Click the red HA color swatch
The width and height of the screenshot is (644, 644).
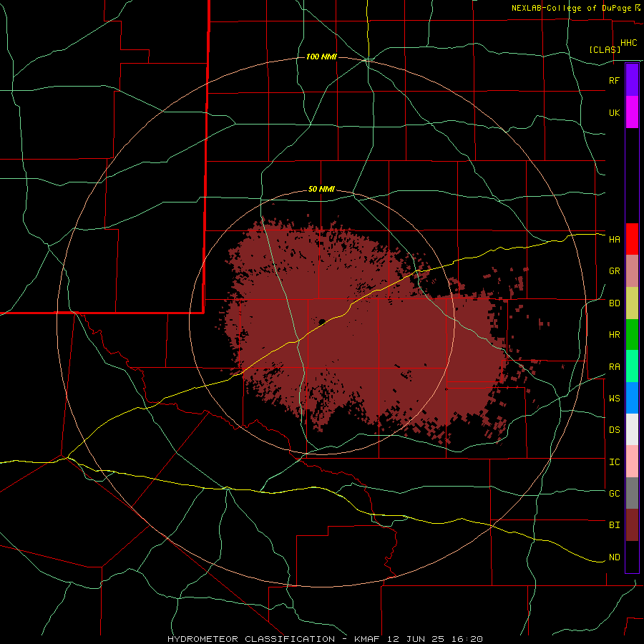(x=632, y=239)
